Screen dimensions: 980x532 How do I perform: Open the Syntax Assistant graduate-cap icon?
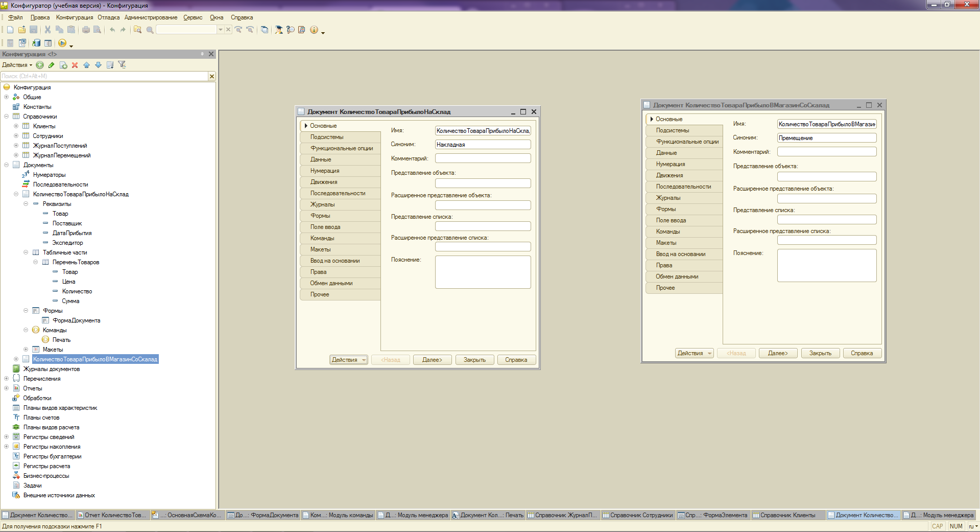(279, 30)
